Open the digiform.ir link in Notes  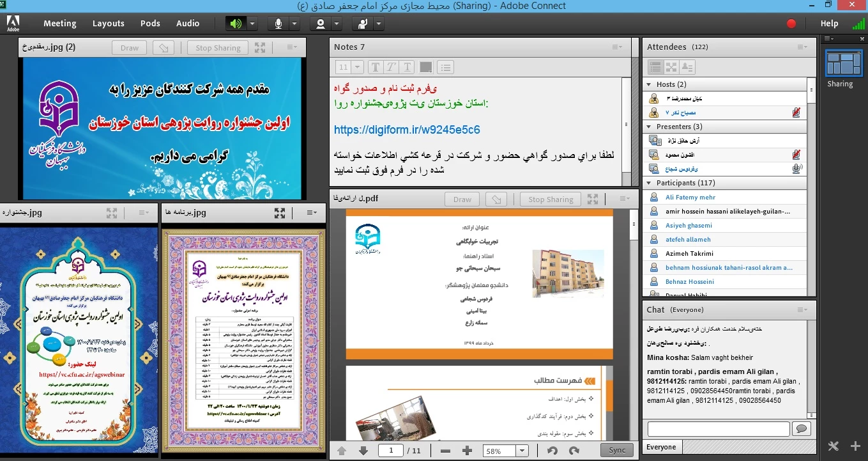pos(407,130)
